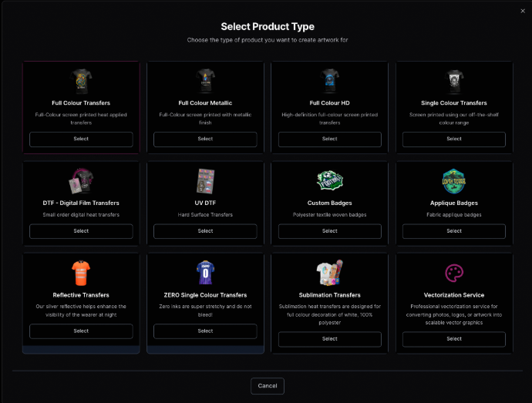532x403 pixels.
Task: Click the Applique Badges emblem icon
Action: [x=454, y=181]
